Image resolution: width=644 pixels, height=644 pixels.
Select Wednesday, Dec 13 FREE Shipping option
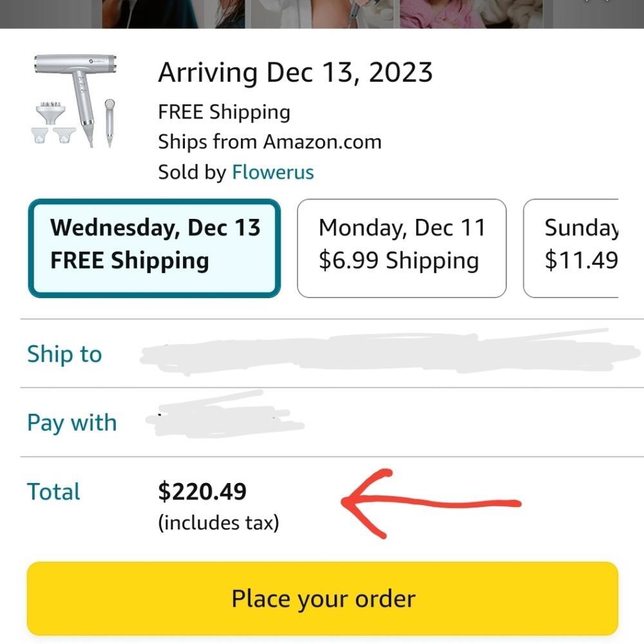155,248
